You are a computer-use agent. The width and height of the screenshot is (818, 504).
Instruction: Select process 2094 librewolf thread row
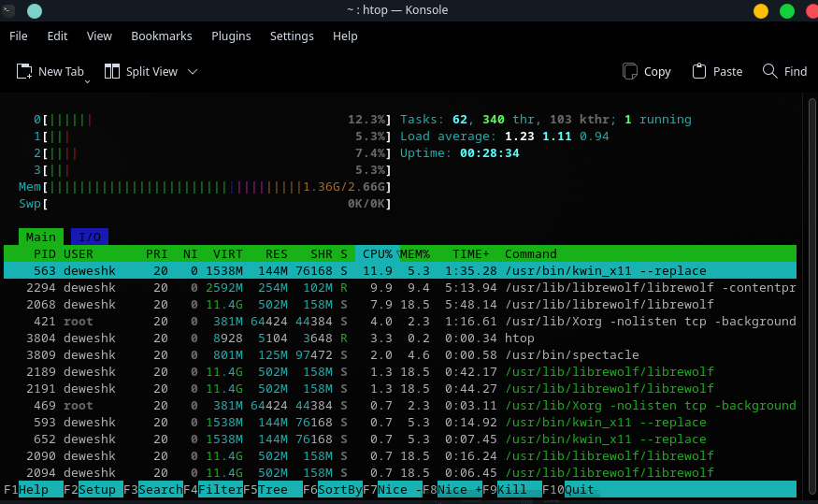pos(400,473)
